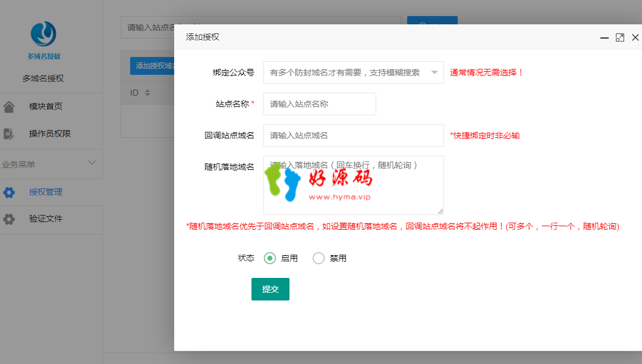
Task: Close the 添加授权 dialog
Action: pyautogui.click(x=635, y=37)
